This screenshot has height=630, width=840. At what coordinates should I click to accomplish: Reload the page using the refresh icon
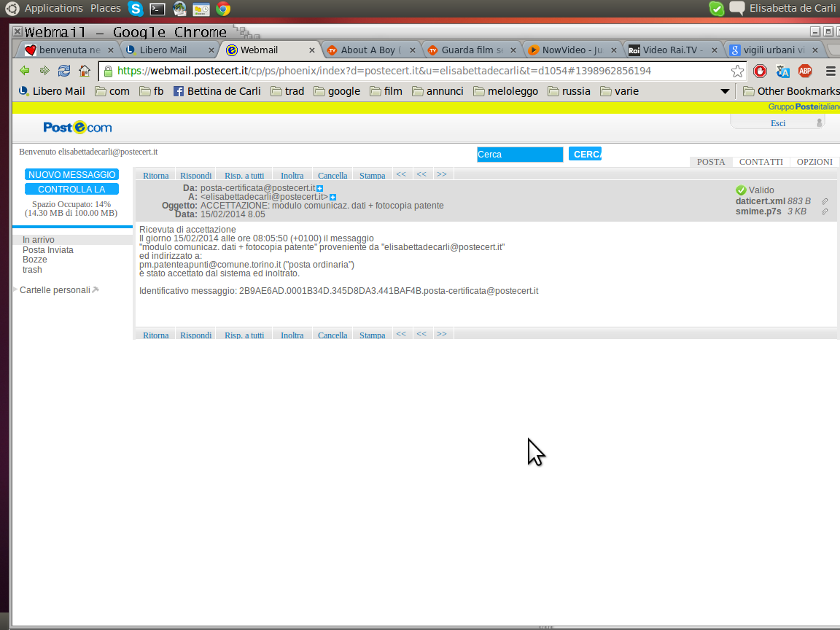tap(64, 71)
